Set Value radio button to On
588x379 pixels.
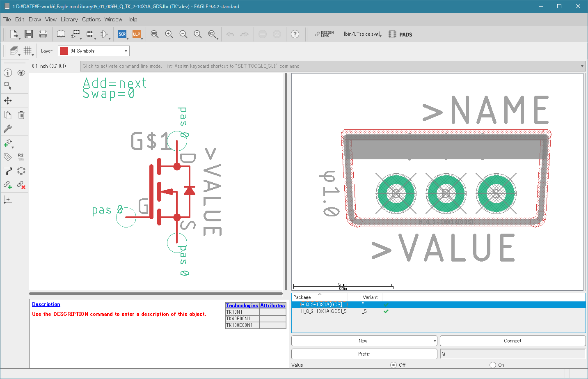(493, 365)
